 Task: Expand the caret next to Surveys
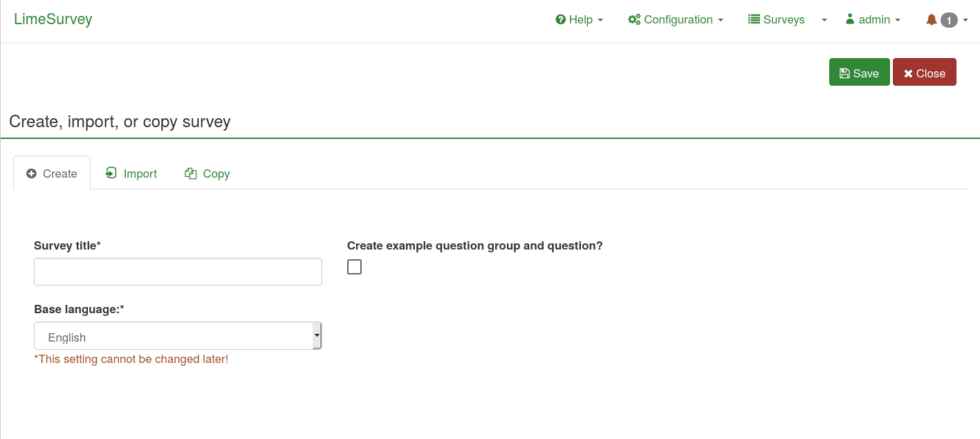click(x=824, y=20)
